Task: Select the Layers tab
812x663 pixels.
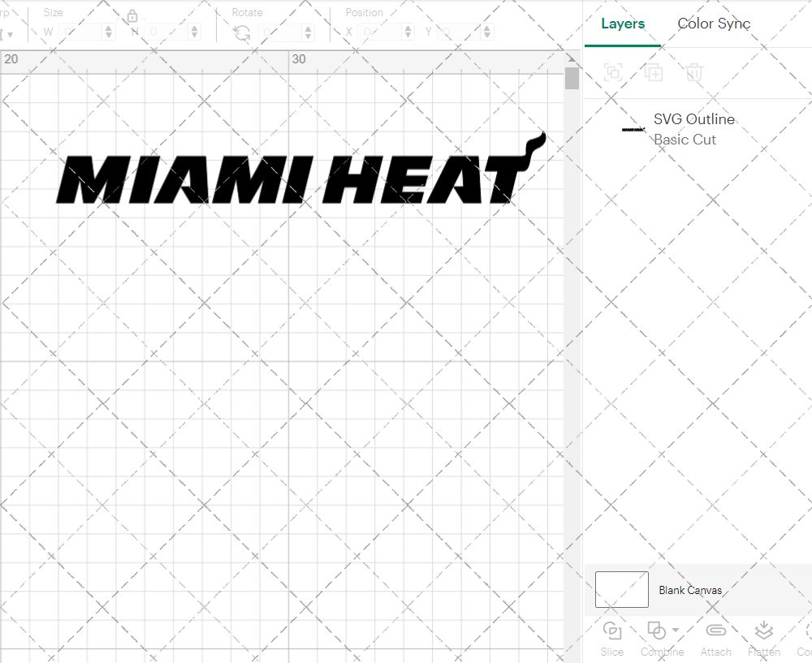Action: tap(622, 24)
